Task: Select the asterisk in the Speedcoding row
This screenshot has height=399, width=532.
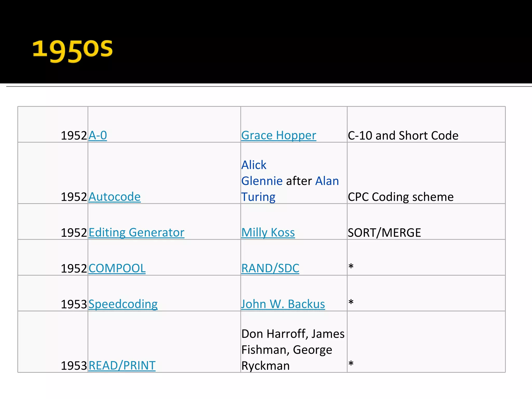Action: (351, 302)
